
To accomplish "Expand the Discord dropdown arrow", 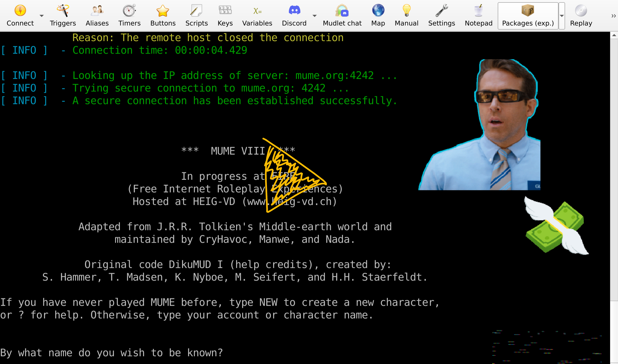I will point(315,16).
